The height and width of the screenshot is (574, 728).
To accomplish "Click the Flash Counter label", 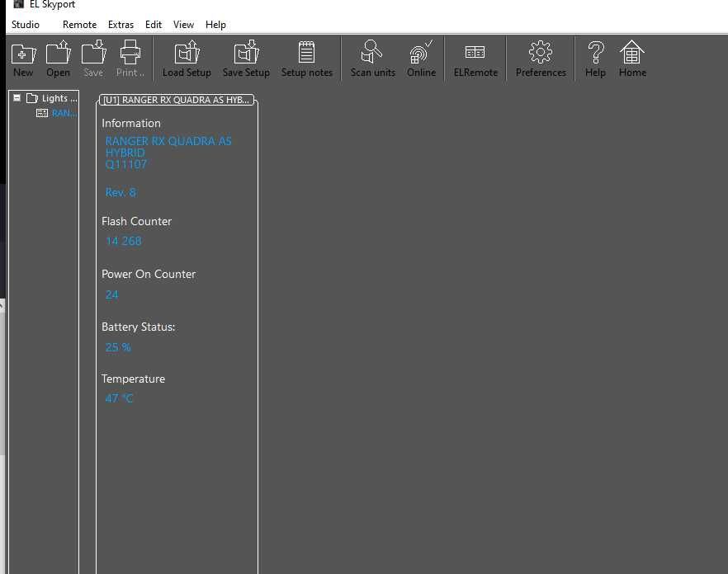I will 136,221.
